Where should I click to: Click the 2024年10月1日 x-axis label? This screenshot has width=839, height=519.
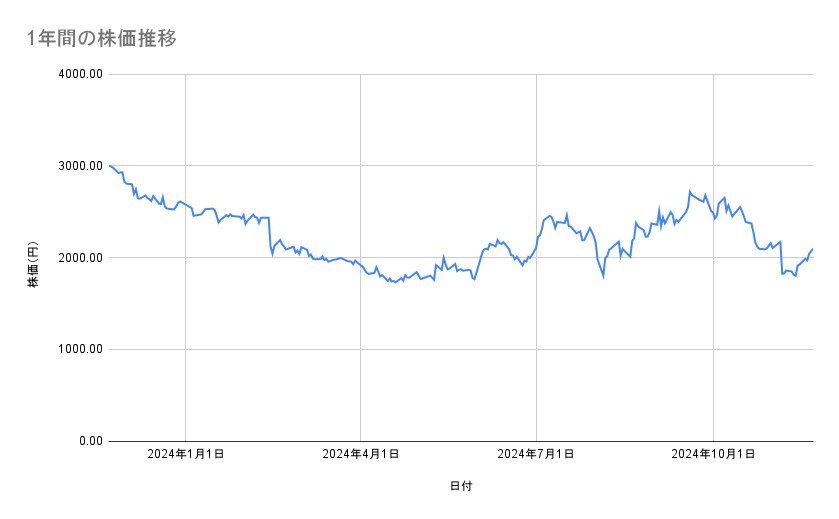(711, 454)
